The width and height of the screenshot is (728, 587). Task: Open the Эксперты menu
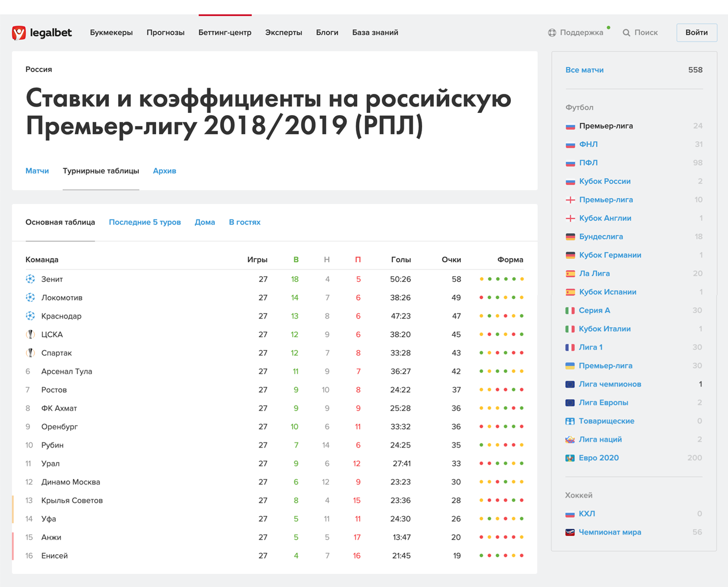click(x=283, y=33)
